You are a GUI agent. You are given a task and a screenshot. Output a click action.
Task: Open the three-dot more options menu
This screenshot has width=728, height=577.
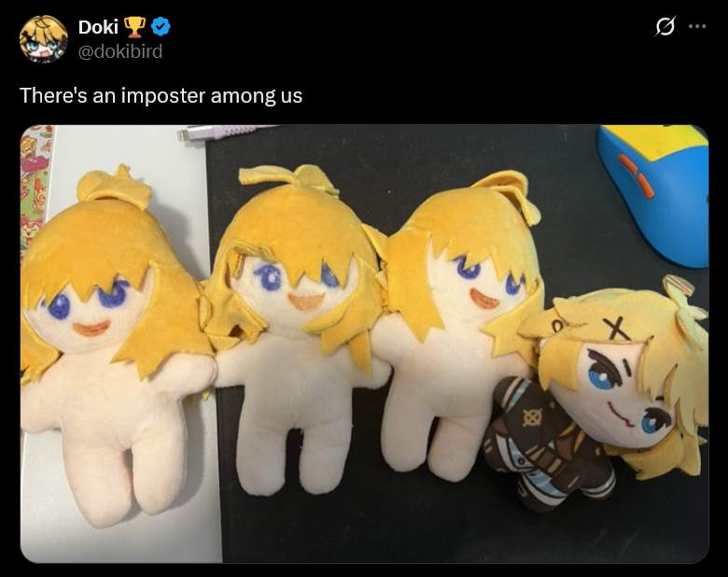pos(697,26)
